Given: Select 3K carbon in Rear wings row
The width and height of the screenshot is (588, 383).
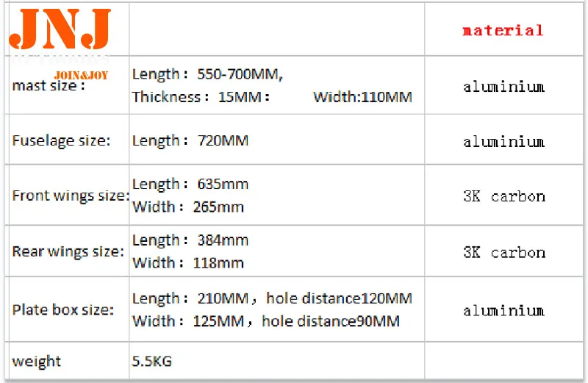Looking at the screenshot, I should [503, 252].
